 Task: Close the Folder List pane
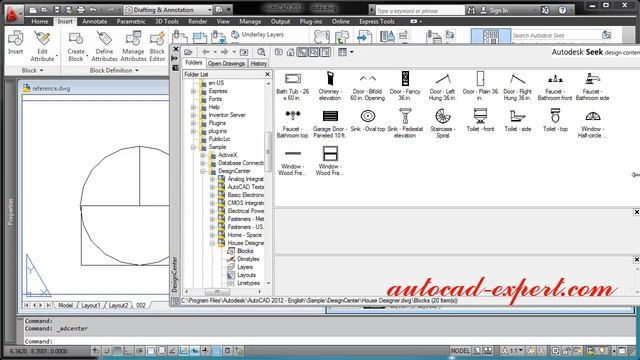[267, 74]
